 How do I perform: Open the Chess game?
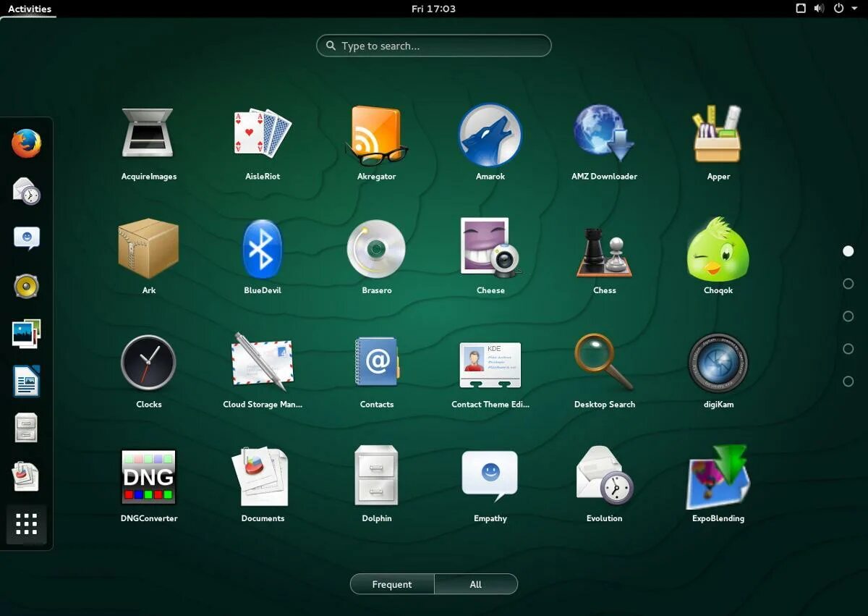pos(604,251)
